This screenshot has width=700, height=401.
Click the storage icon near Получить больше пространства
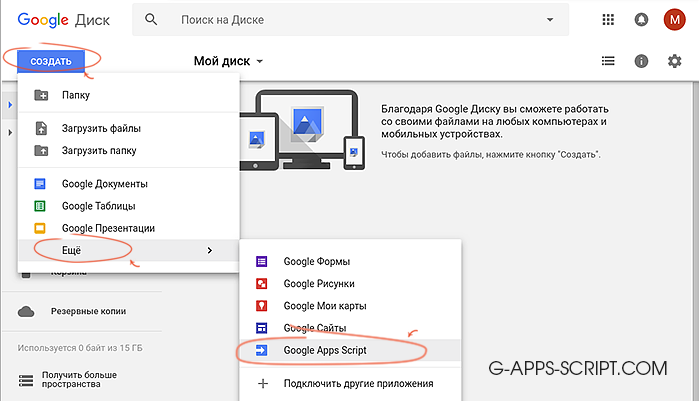click(26, 380)
